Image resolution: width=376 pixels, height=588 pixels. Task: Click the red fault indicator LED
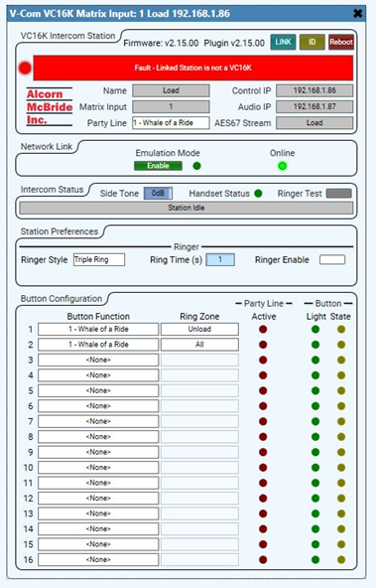pos(25,69)
